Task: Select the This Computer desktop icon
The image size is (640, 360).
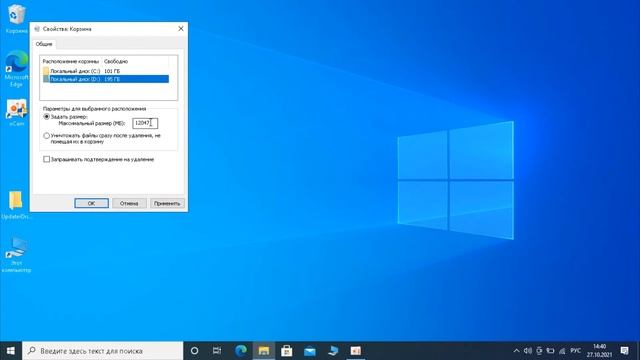Action: point(16,255)
